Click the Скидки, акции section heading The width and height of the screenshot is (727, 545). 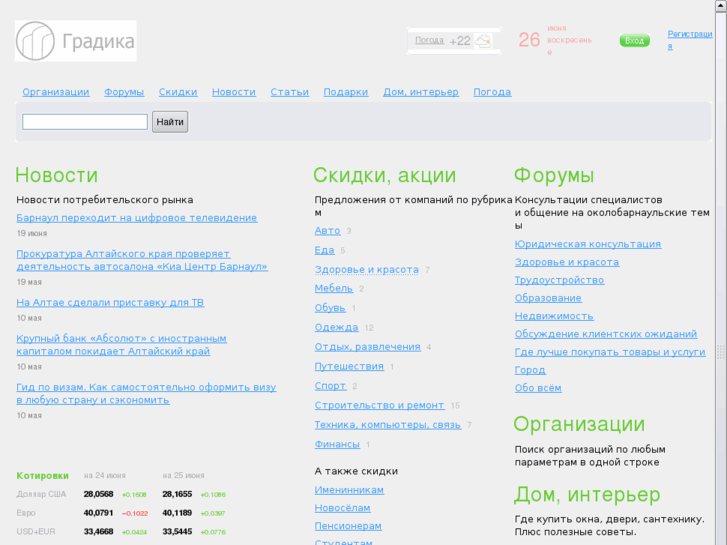click(x=384, y=176)
